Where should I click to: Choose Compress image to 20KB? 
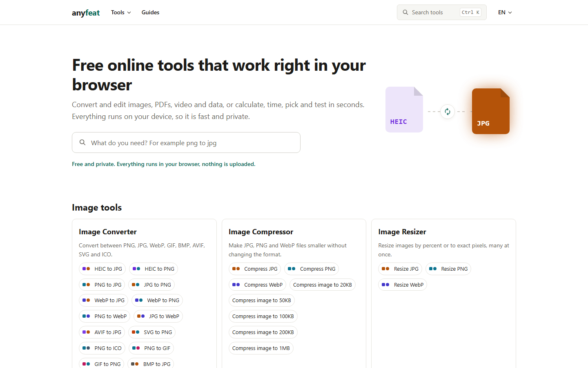coord(323,285)
